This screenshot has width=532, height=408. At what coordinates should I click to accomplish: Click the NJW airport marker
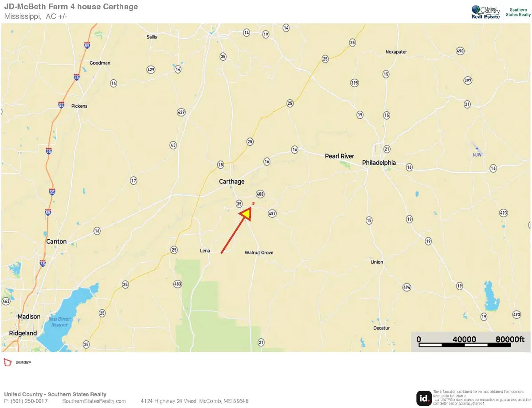[x=476, y=152]
